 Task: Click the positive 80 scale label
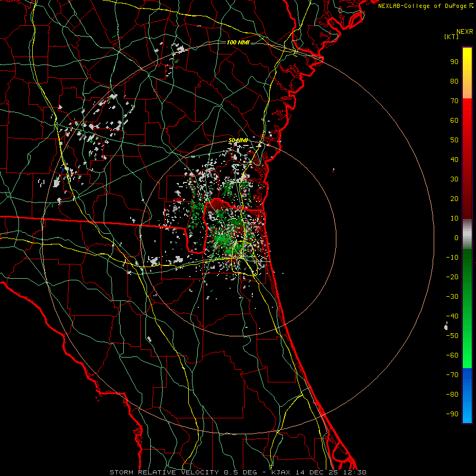coord(454,81)
